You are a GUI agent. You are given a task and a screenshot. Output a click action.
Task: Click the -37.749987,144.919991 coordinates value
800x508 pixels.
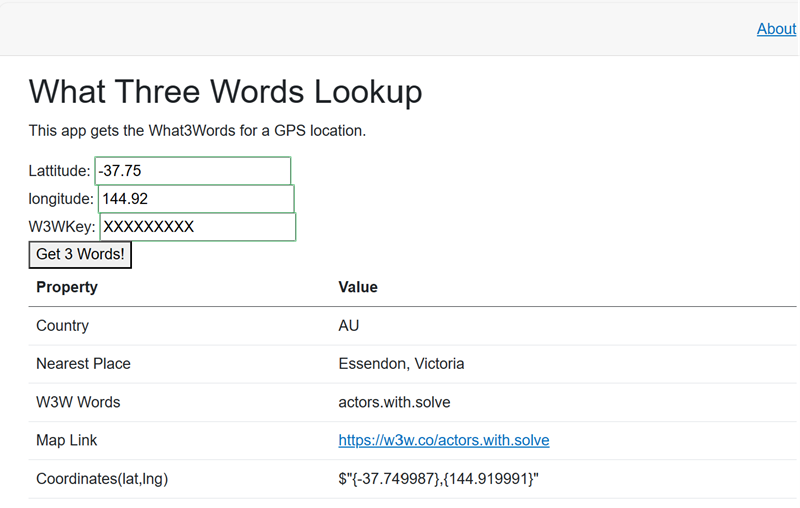tap(438, 479)
